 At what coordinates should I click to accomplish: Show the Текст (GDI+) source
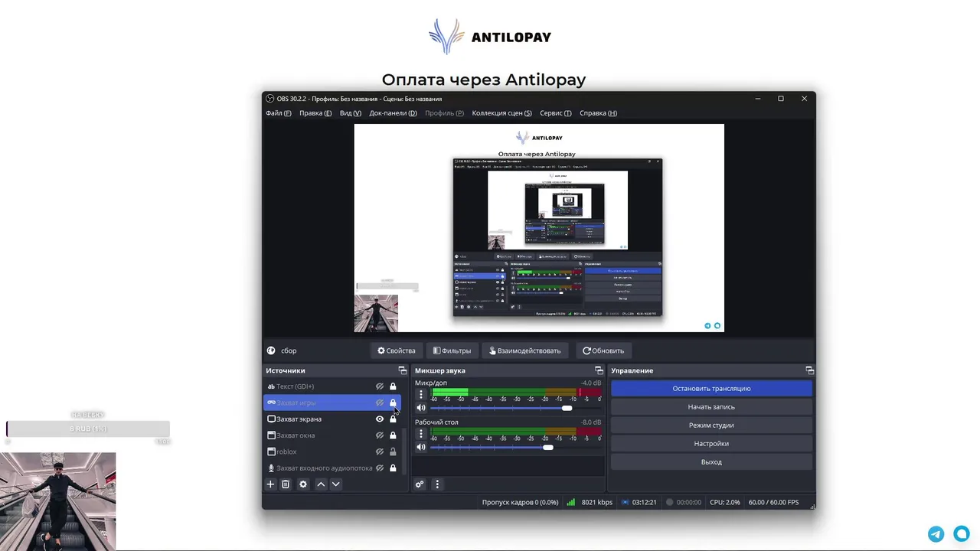(x=380, y=386)
